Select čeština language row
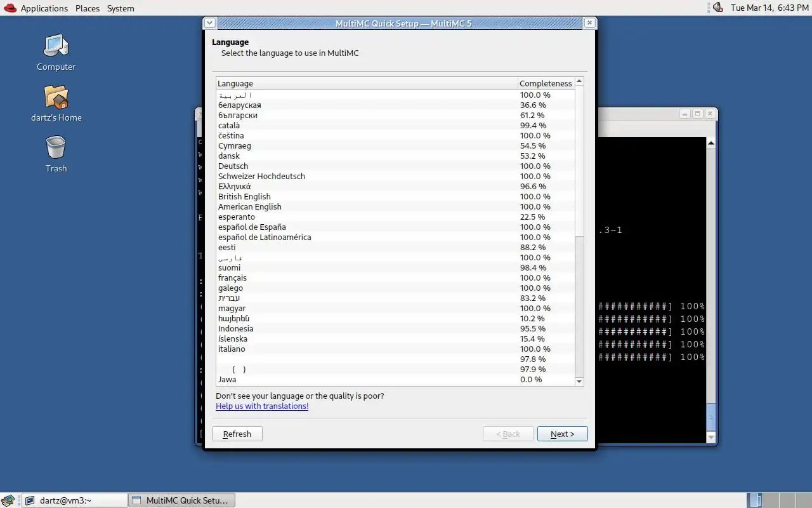812x508 pixels. (x=395, y=135)
